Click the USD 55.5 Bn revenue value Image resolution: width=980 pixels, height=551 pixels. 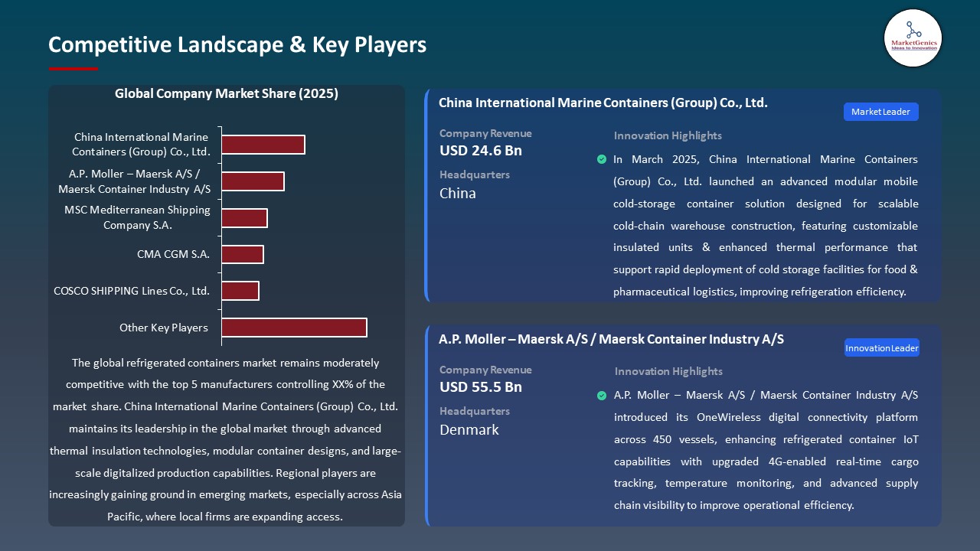(x=481, y=387)
